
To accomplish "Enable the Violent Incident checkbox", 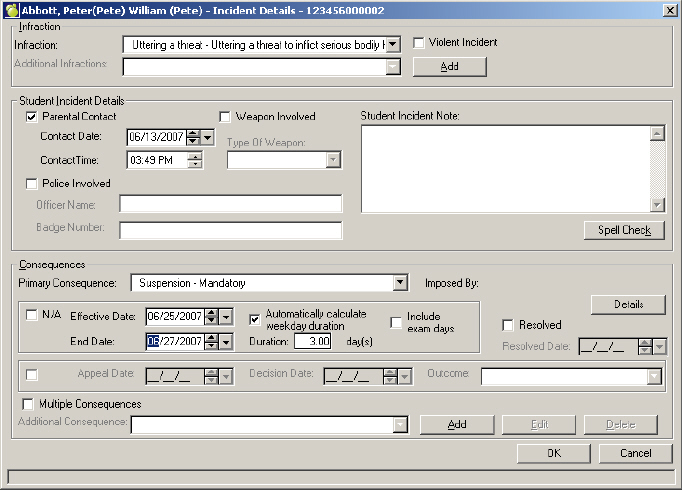I will pos(419,43).
